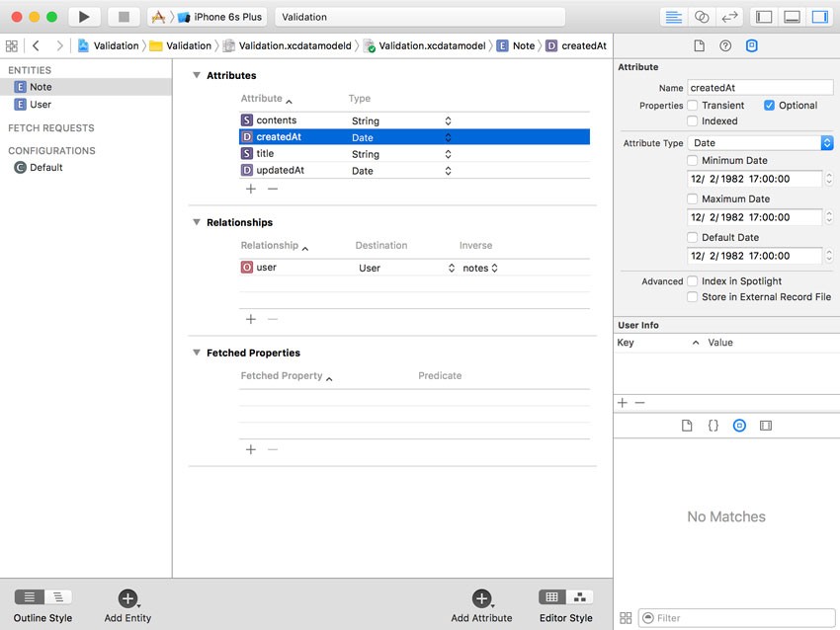Viewport: 840px width, 630px height.
Task: Select the Default configuration
Action: (x=86, y=168)
